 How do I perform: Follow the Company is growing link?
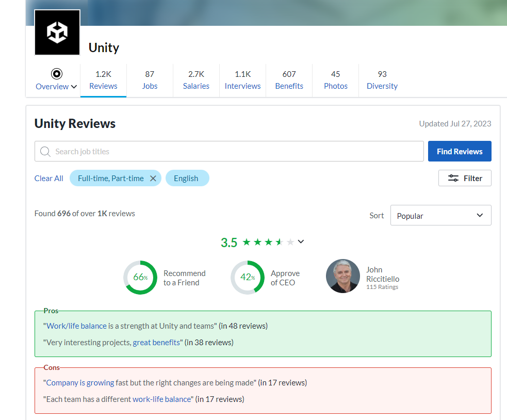(x=80, y=383)
